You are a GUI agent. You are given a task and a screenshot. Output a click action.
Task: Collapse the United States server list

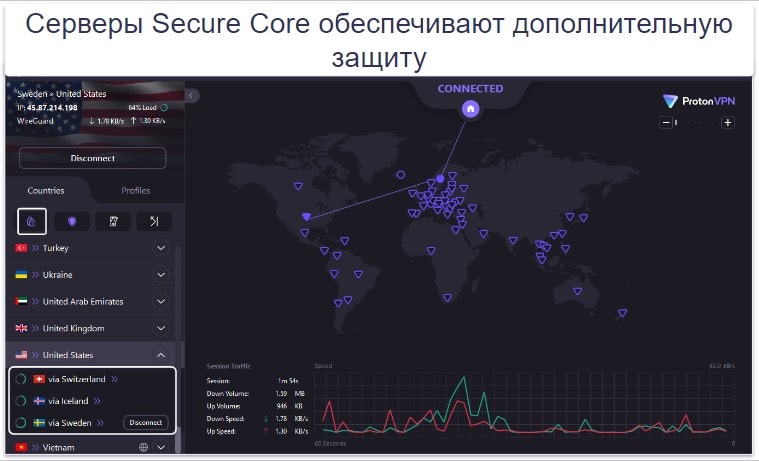point(161,355)
